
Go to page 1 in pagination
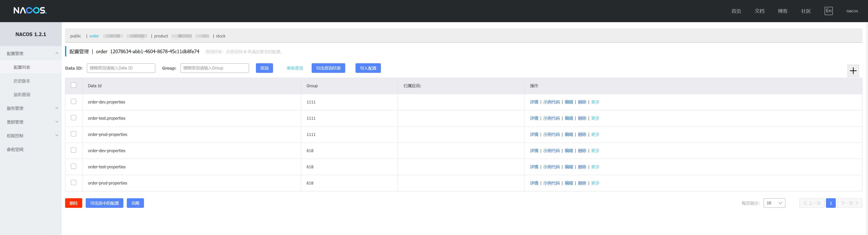(831, 203)
